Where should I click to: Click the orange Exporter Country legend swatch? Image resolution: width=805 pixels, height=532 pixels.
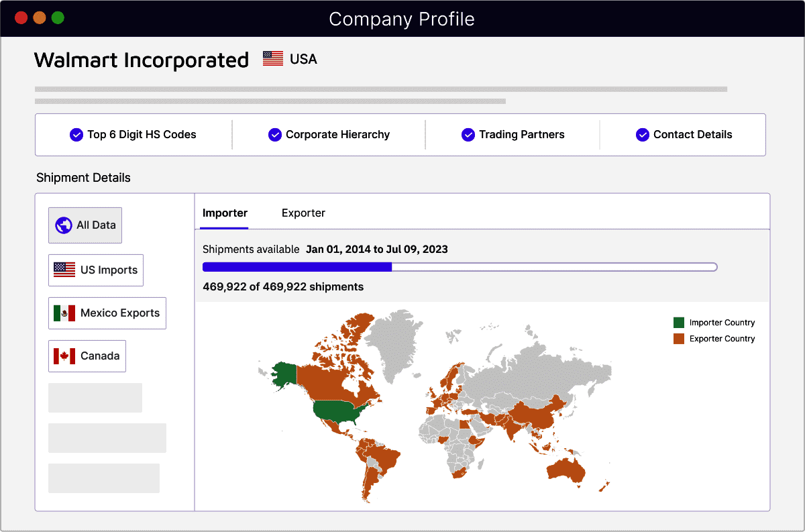tap(679, 339)
